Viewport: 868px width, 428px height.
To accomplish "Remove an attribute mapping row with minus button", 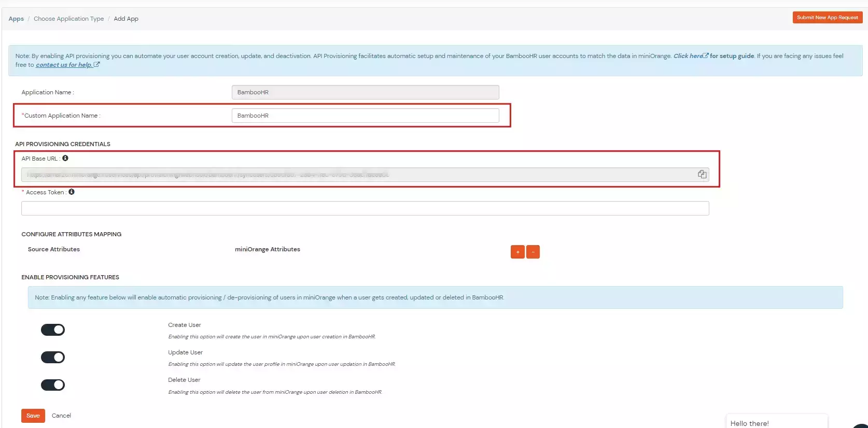I will (x=533, y=252).
